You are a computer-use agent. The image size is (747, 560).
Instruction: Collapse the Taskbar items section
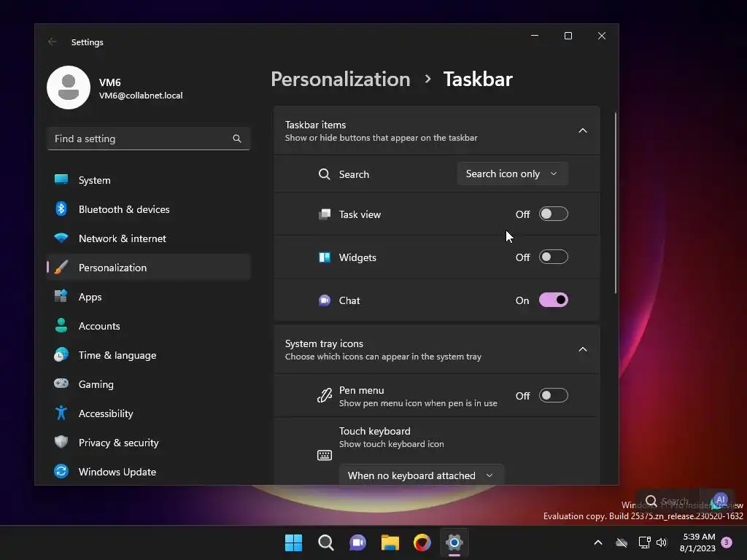click(583, 131)
